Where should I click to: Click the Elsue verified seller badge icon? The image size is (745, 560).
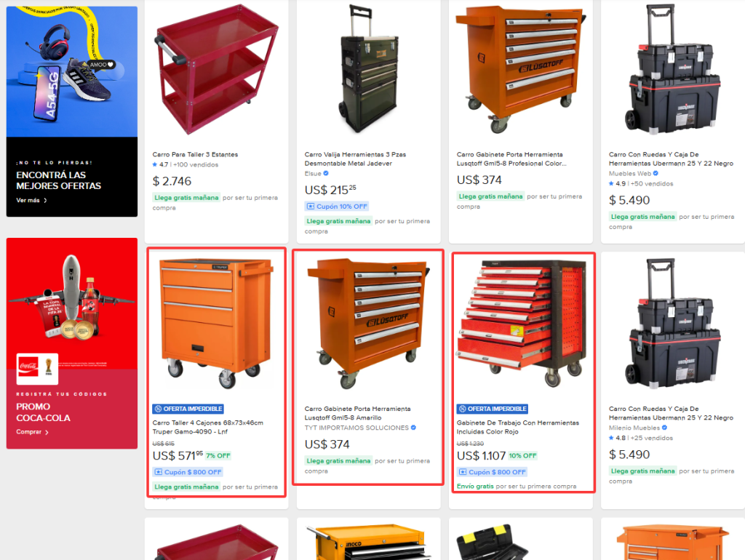pyautogui.click(x=326, y=173)
